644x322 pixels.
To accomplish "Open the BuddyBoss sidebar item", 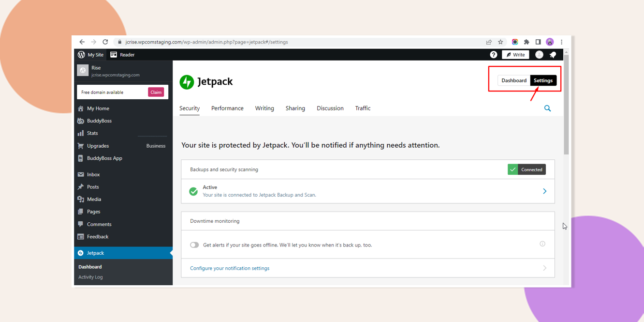I will pyautogui.click(x=99, y=121).
